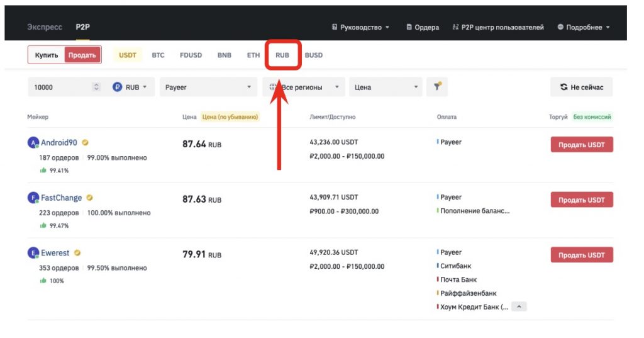This screenshot has width=644, height=338.
Task: Click 187 ордеров text for Android90
Action: (58, 157)
